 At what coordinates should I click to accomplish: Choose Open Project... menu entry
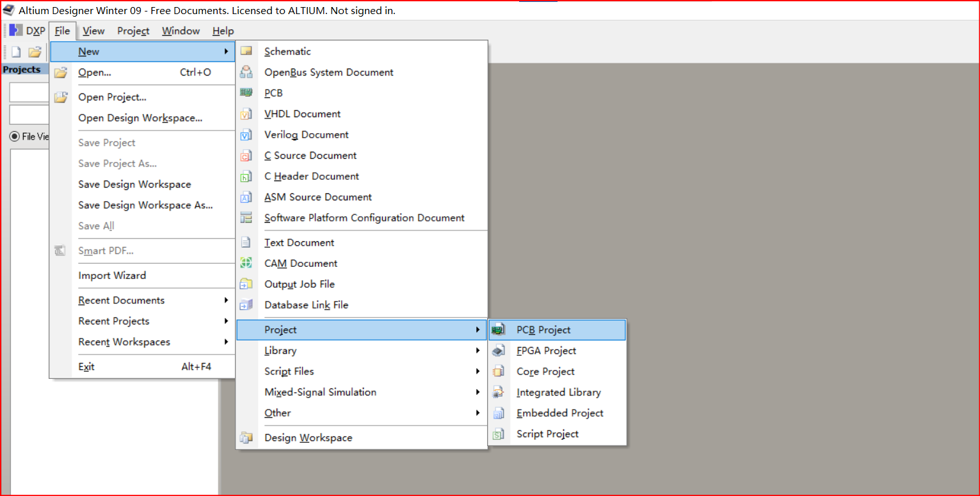coord(143,97)
